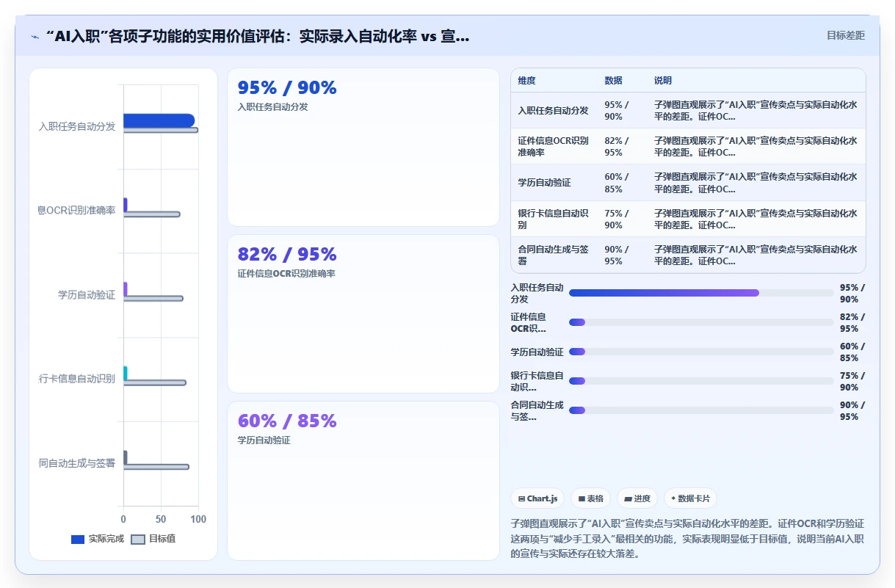Click the progress bar for 合同自动生成与签…
The width and height of the screenshot is (895, 588).
click(701, 410)
